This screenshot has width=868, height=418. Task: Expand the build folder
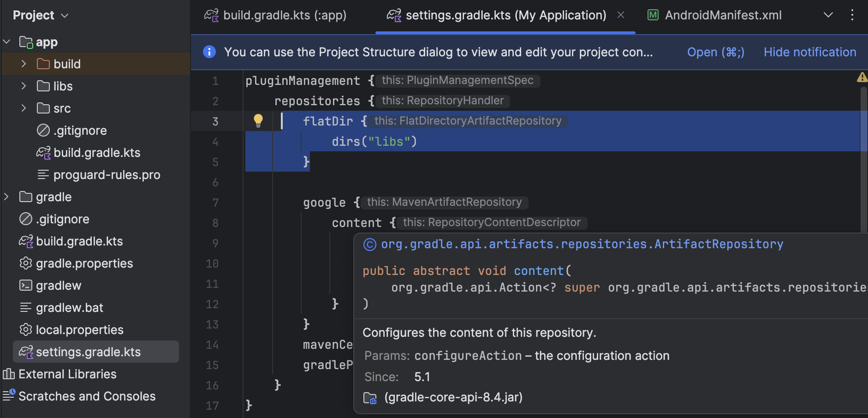24,64
